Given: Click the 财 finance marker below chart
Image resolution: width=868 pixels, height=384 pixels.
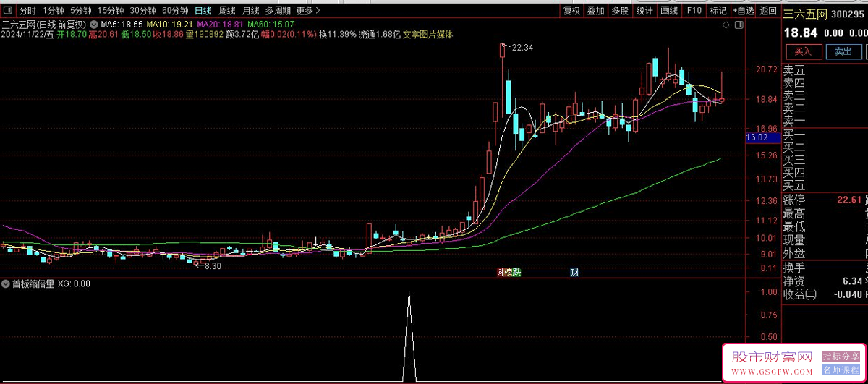Looking at the screenshot, I should click(574, 273).
